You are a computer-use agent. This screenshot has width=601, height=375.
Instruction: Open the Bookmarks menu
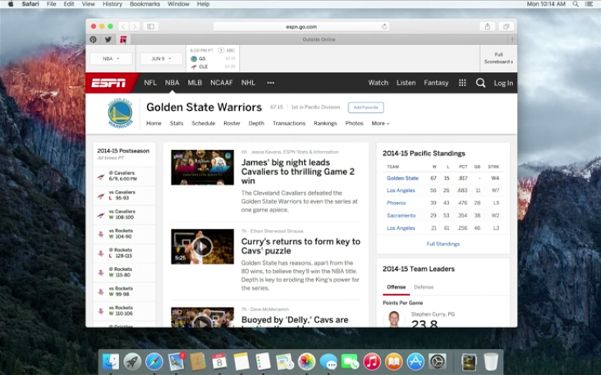coord(145,4)
